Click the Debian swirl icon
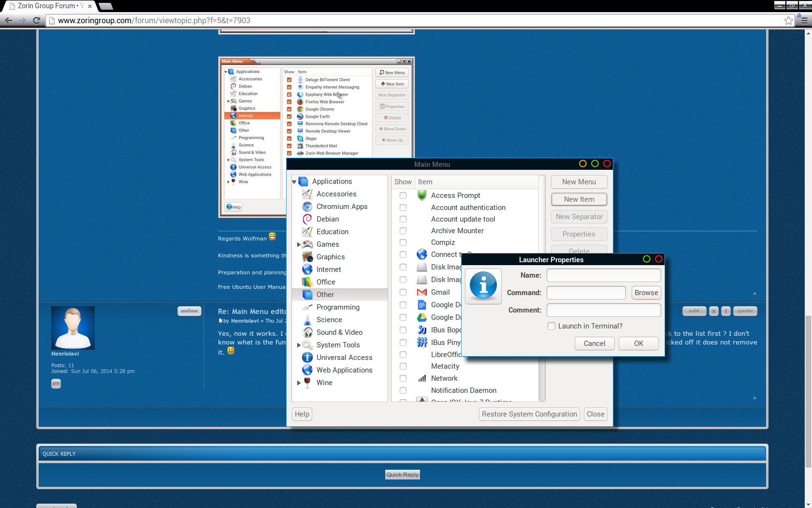Screen dimensions: 812x508 tap(307, 219)
